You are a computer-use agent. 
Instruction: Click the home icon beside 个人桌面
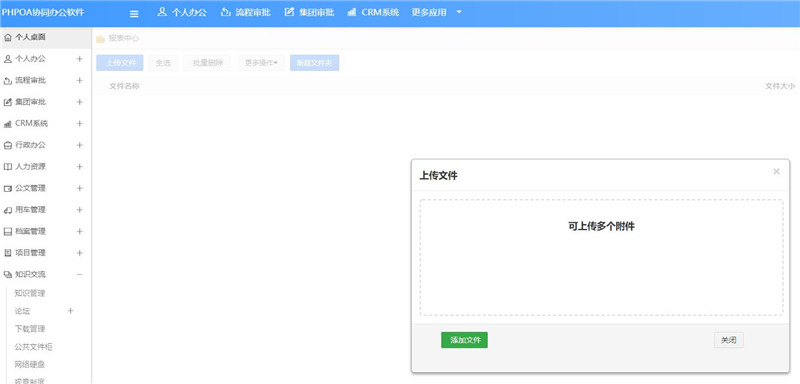pyautogui.click(x=8, y=37)
